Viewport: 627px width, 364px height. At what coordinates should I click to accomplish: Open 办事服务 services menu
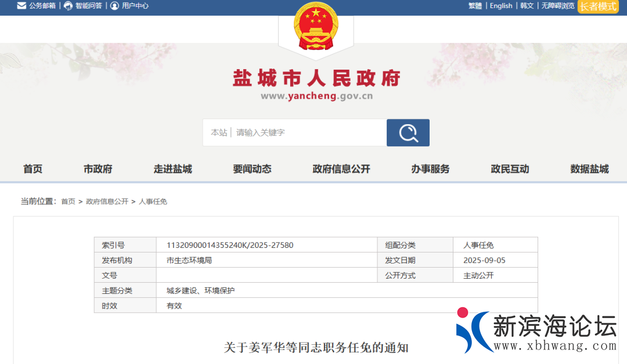[x=430, y=169]
